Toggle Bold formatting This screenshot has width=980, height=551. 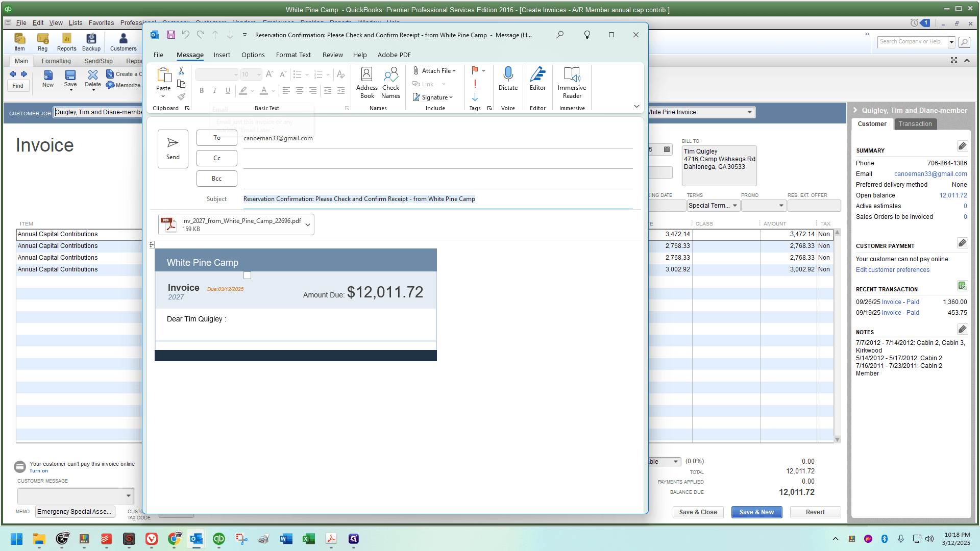click(x=202, y=91)
